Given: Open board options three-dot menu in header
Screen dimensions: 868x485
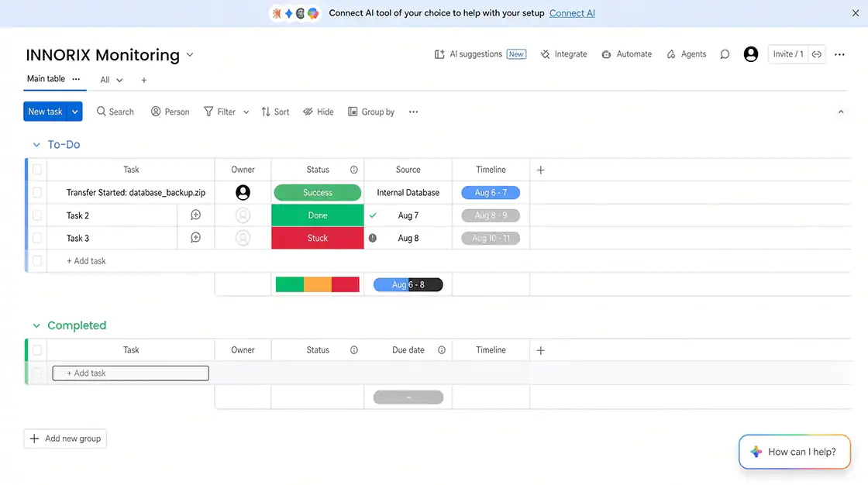Looking at the screenshot, I should tap(839, 54).
